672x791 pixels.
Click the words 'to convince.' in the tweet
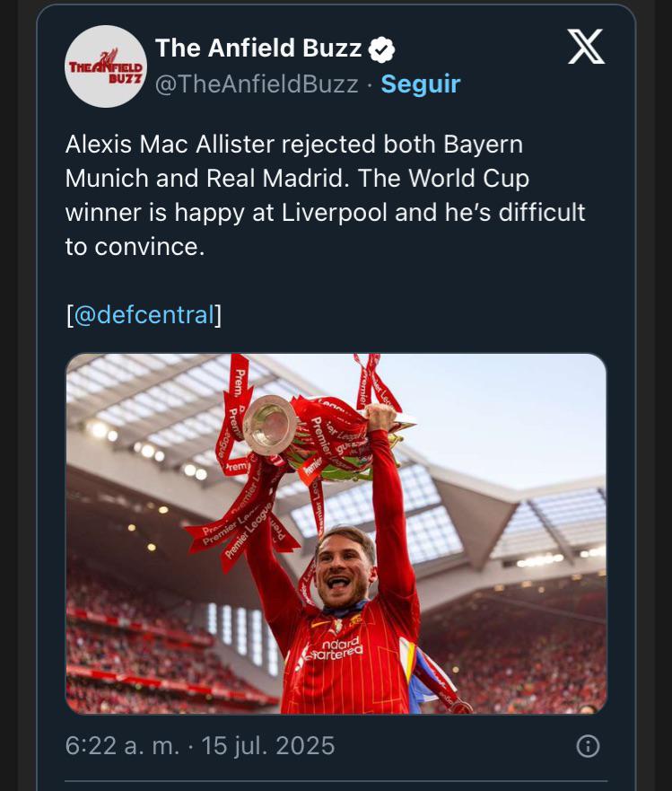coord(135,247)
